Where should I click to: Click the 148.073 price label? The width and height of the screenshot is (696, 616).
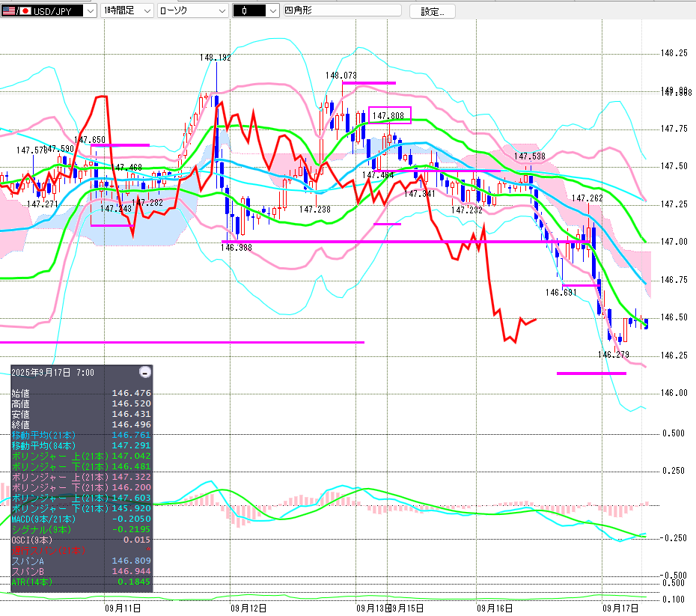point(341,76)
